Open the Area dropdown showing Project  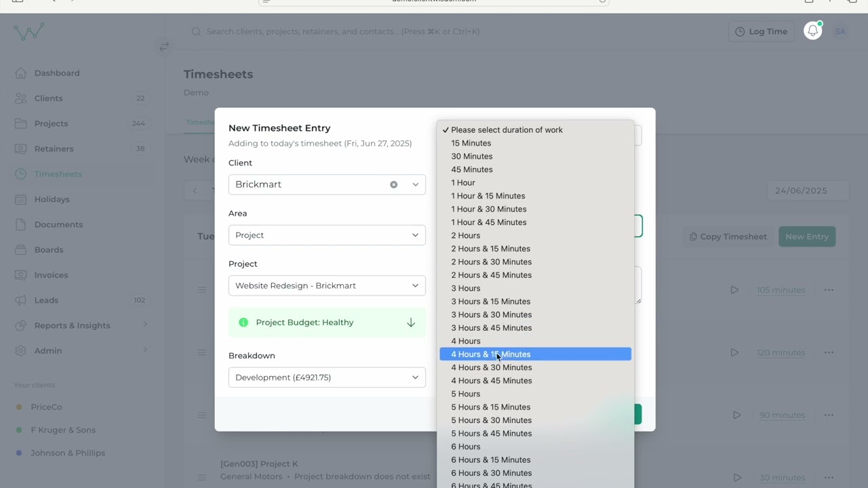pyautogui.click(x=327, y=235)
